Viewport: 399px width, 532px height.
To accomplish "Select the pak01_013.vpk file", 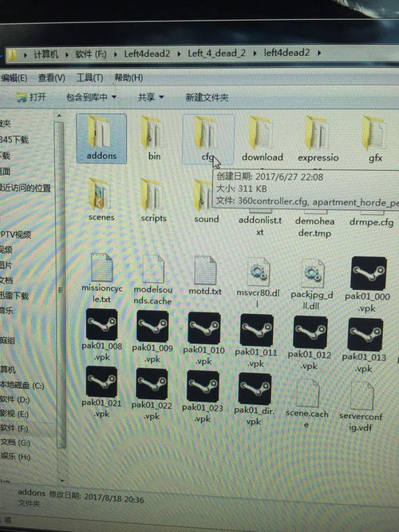I will tap(365, 345).
